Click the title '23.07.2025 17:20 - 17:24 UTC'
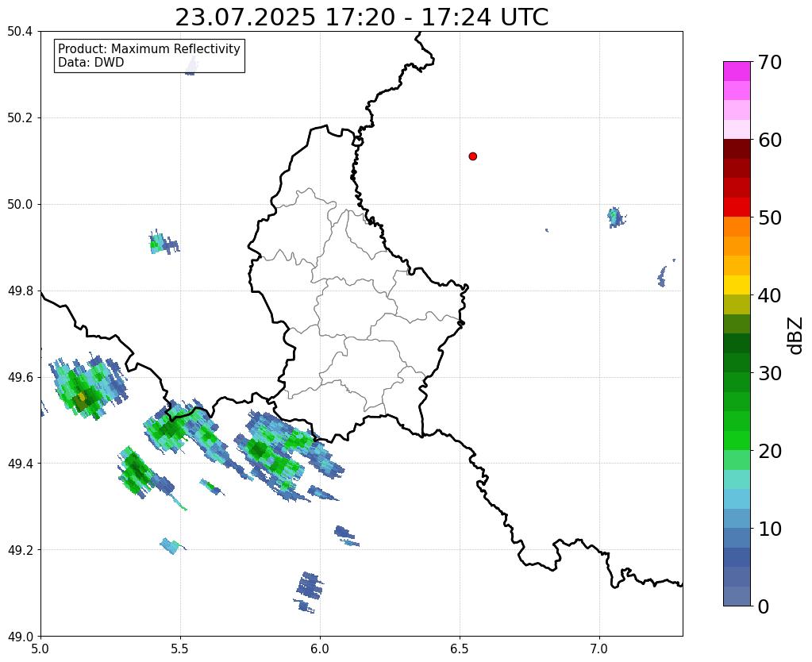 [361, 17]
